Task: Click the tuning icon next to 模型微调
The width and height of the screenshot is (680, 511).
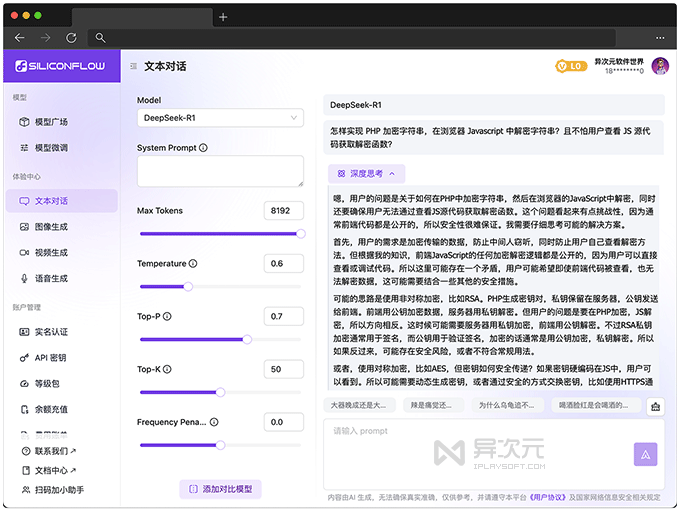Action: click(x=24, y=148)
